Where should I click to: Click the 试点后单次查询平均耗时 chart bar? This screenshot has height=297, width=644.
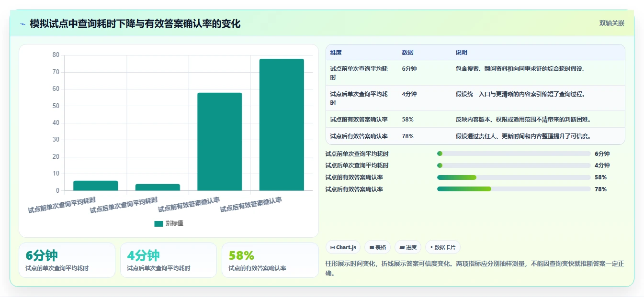pos(158,187)
